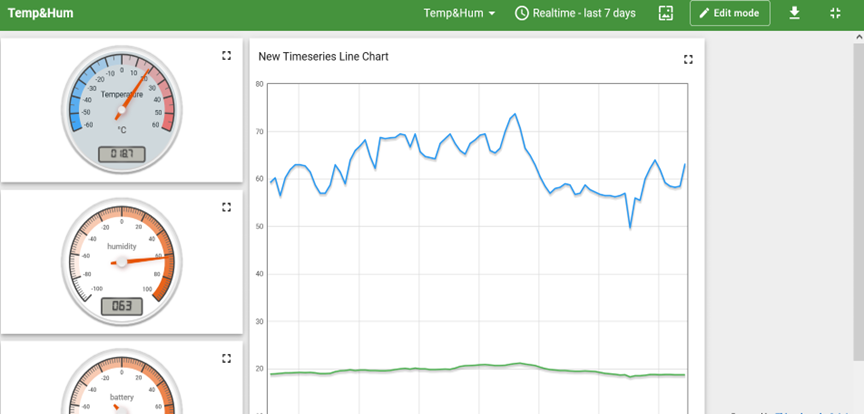The height and width of the screenshot is (414, 864).
Task: Open the Temp&Hum dashboard state dropdown
Action: click(459, 13)
